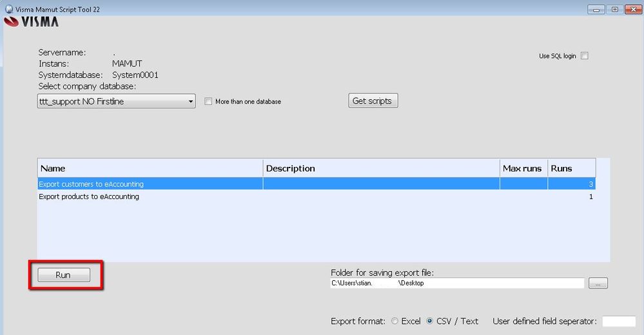644x335 pixels.
Task: Click the MAMUT instance value
Action: [127, 64]
